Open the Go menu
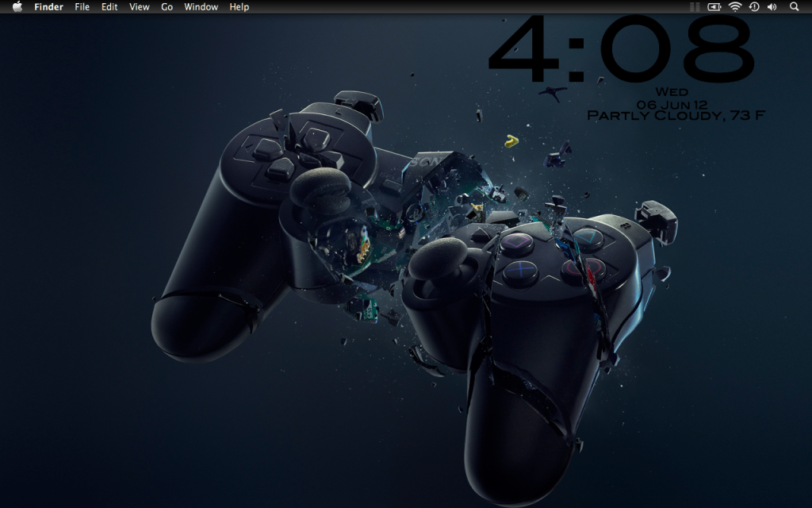 pyautogui.click(x=167, y=6)
